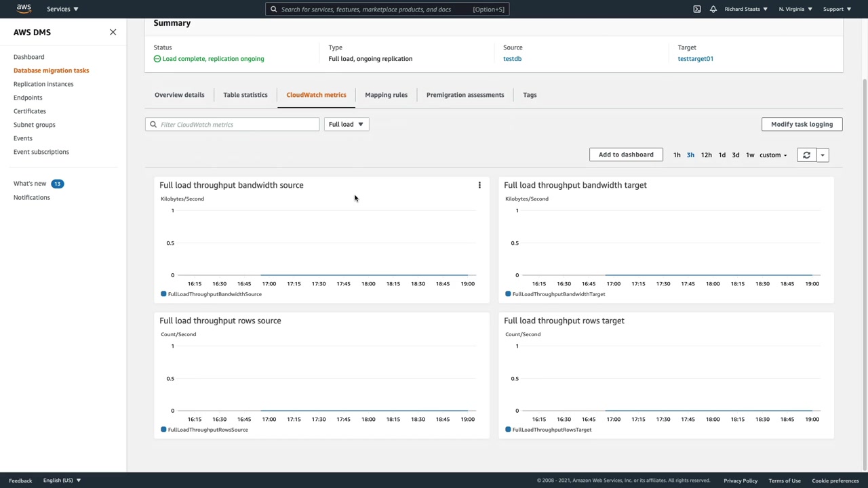Toggle the FullLoadThroughputBandwidthSource legend swatch
This screenshot has width=868, height=488.
[163, 294]
